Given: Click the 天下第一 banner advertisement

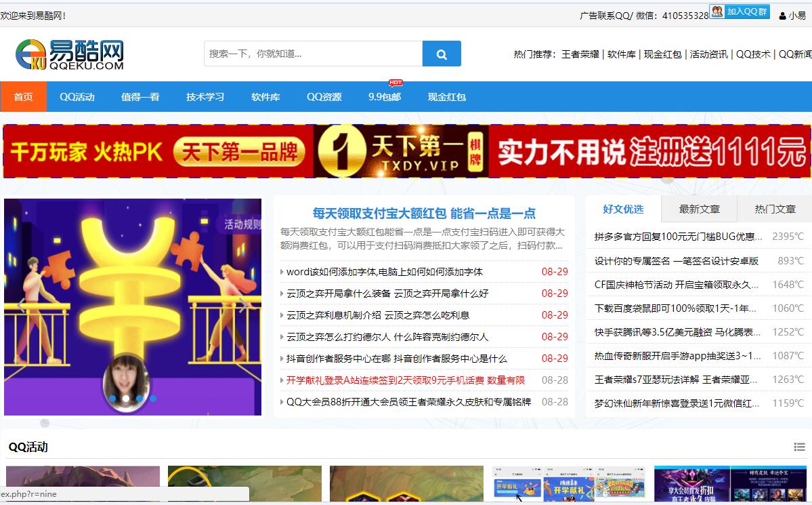Looking at the screenshot, I should click(406, 151).
